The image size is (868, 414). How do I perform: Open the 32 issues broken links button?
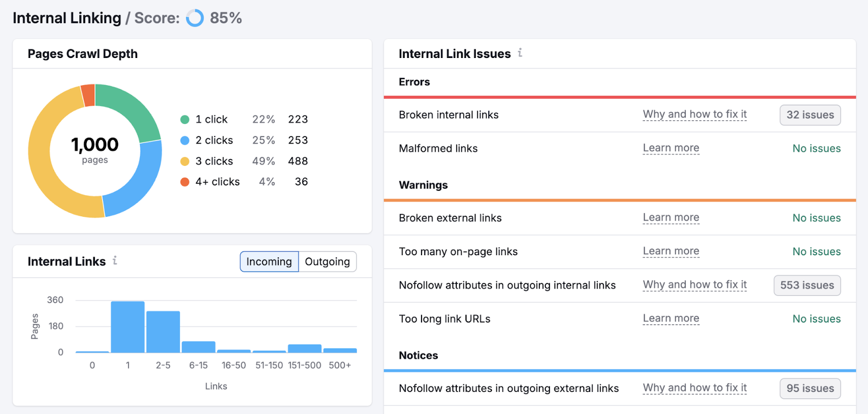[x=810, y=115]
